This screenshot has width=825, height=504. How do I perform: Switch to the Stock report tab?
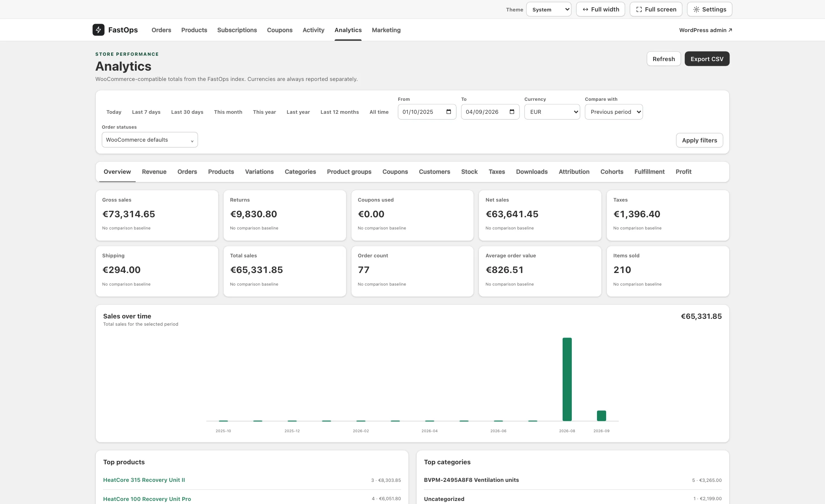click(x=469, y=172)
